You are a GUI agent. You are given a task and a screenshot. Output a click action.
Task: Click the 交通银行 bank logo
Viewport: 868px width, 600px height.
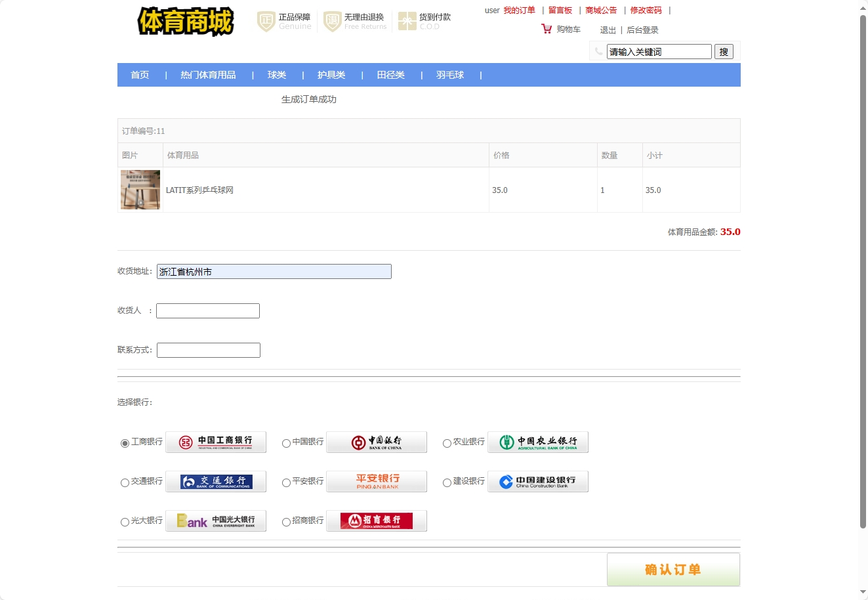pyautogui.click(x=215, y=481)
